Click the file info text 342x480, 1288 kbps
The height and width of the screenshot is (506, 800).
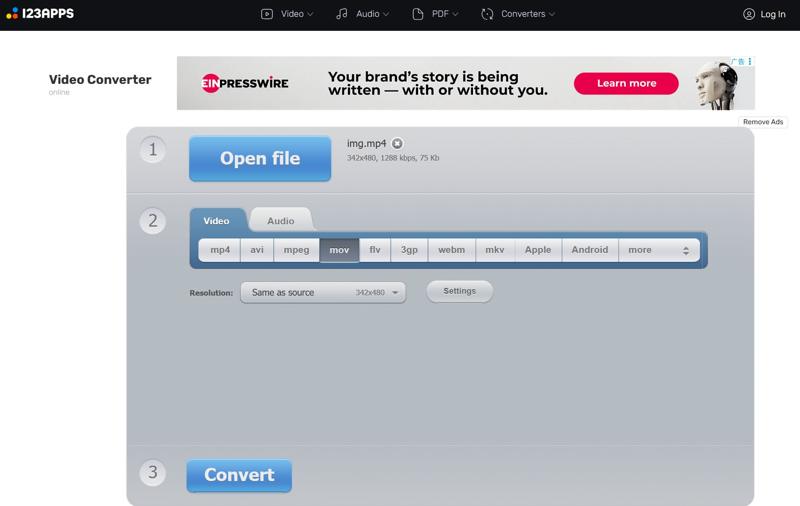point(393,158)
